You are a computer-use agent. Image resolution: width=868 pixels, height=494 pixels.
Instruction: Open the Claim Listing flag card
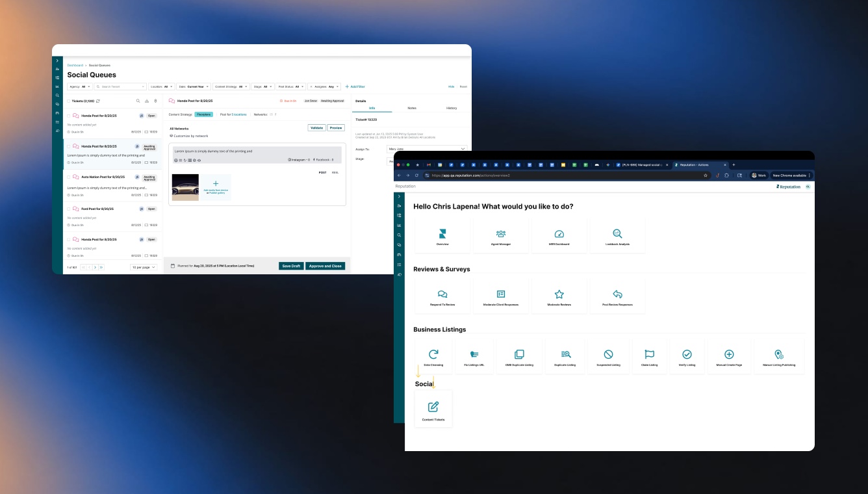pyautogui.click(x=649, y=356)
